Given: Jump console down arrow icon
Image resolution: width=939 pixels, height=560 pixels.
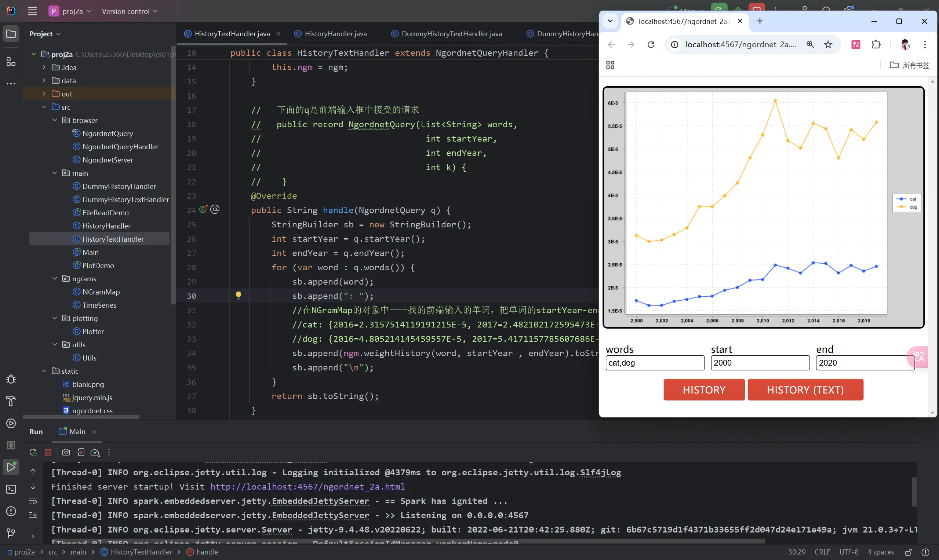Looking at the screenshot, I should pos(33,486).
